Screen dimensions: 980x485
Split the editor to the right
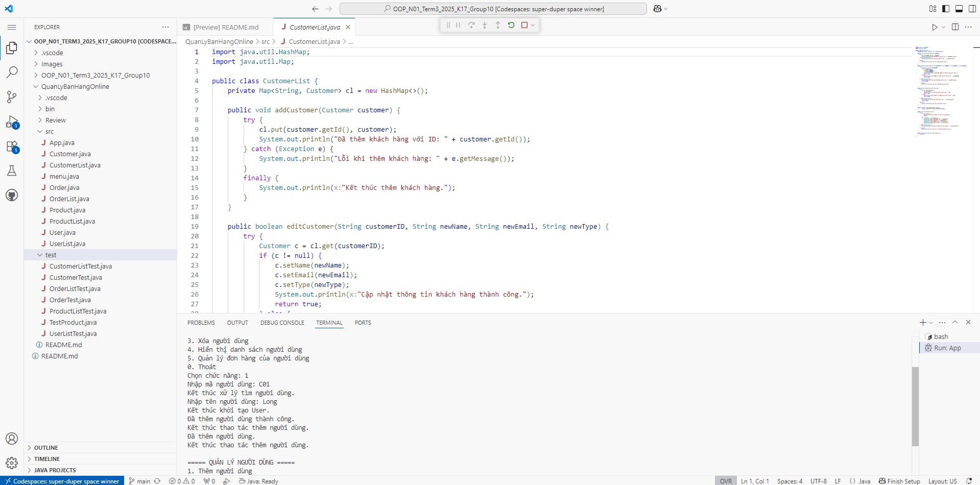pyautogui.click(x=955, y=27)
